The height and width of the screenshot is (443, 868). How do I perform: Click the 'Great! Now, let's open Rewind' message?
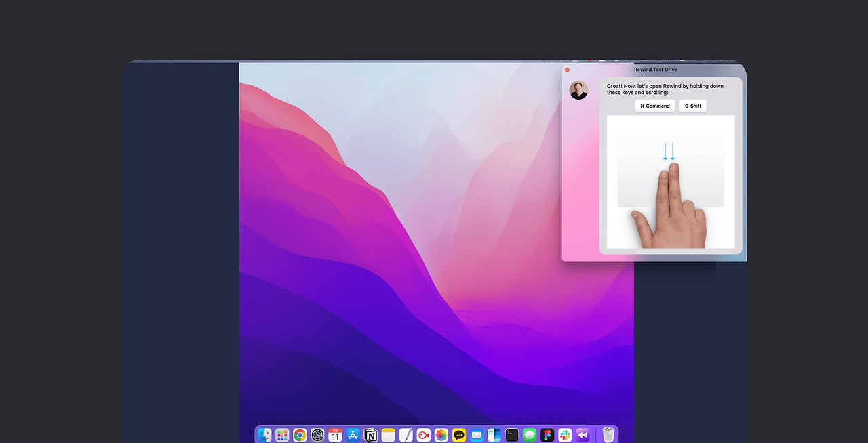(665, 89)
